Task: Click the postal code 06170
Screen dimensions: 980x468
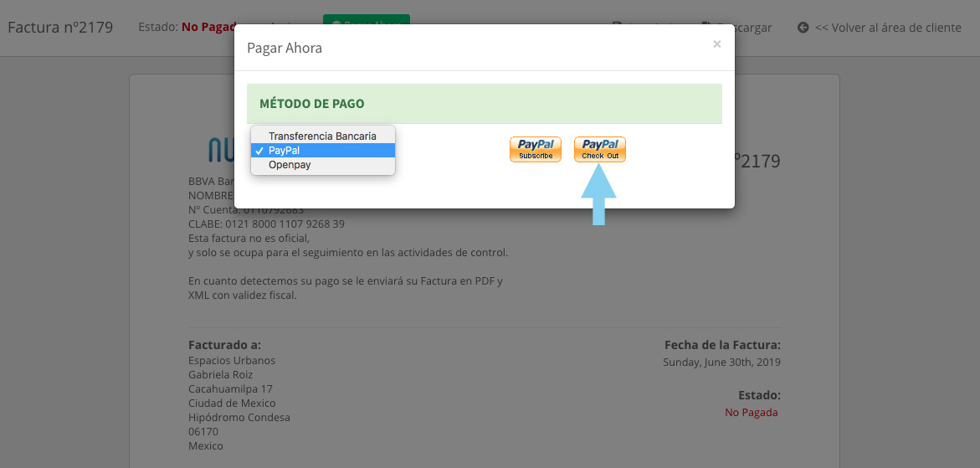Action: click(x=203, y=432)
